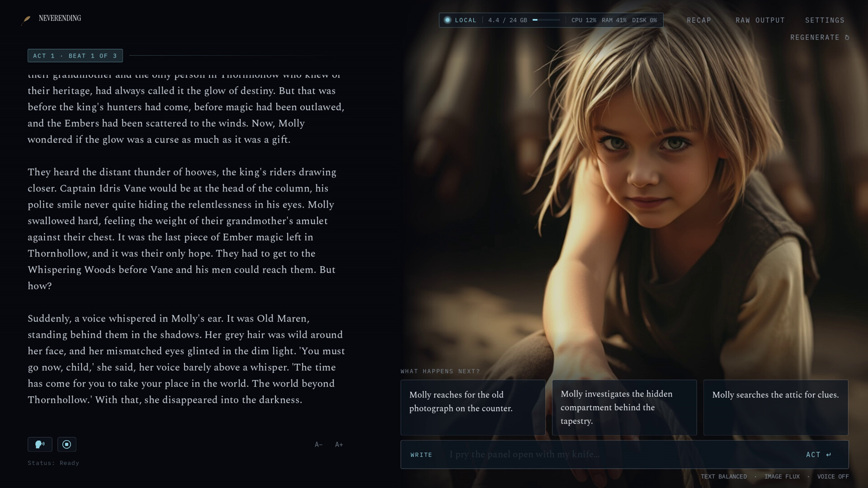
Task: Click the NEVERENDING title text
Action: coord(60,19)
